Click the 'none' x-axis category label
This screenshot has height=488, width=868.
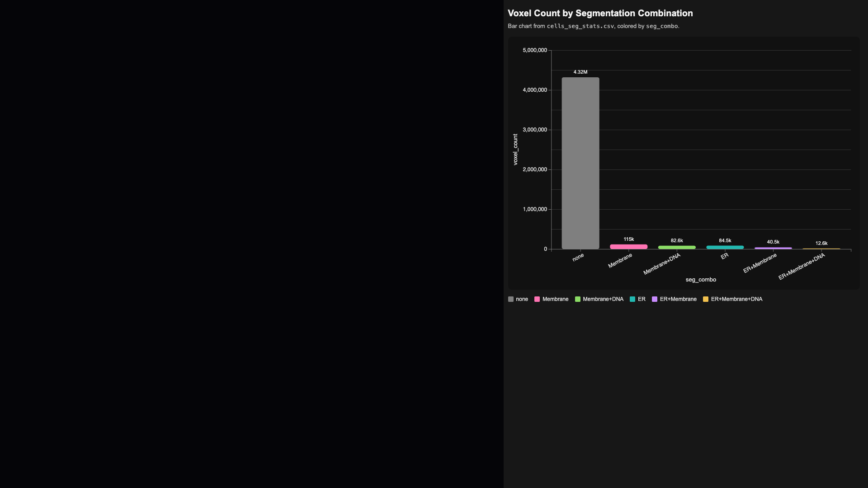point(578,257)
